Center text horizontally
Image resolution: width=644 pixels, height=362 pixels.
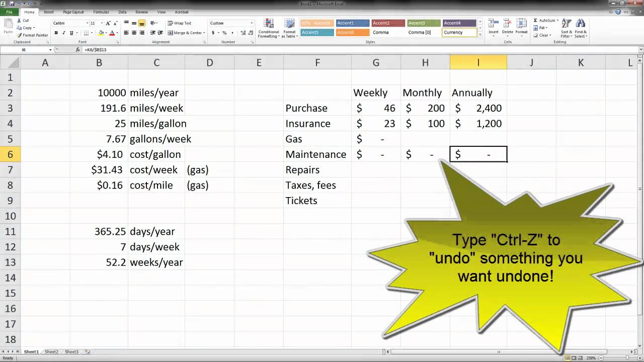click(x=134, y=33)
